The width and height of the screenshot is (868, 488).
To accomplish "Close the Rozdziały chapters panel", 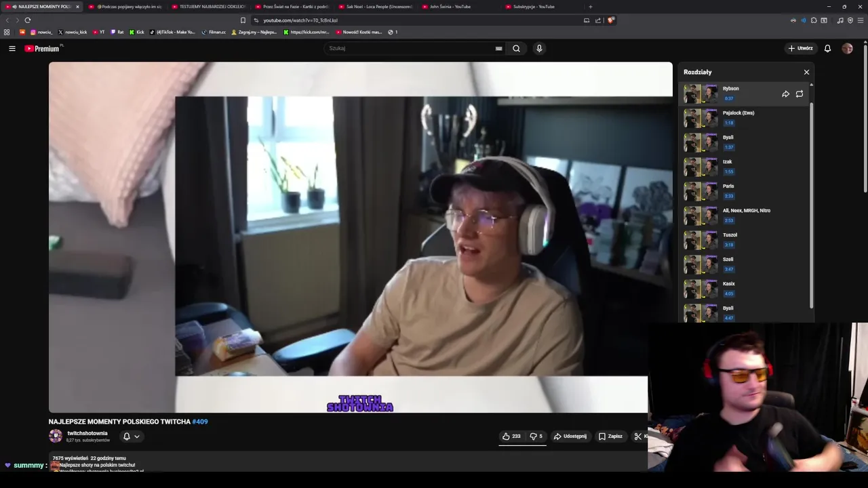I will click(806, 72).
